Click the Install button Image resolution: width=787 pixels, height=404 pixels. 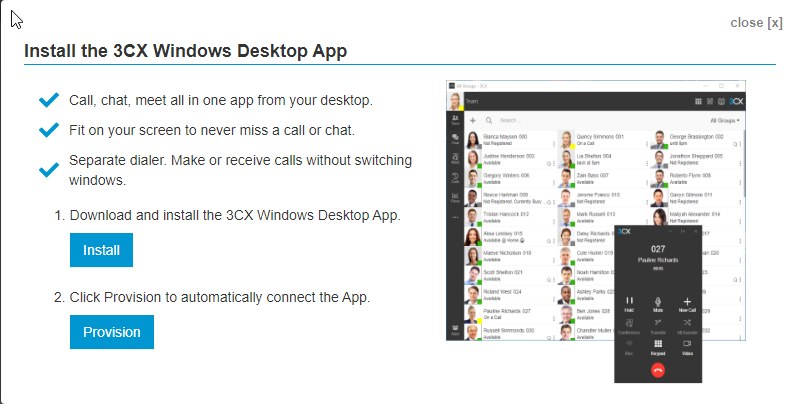point(101,250)
